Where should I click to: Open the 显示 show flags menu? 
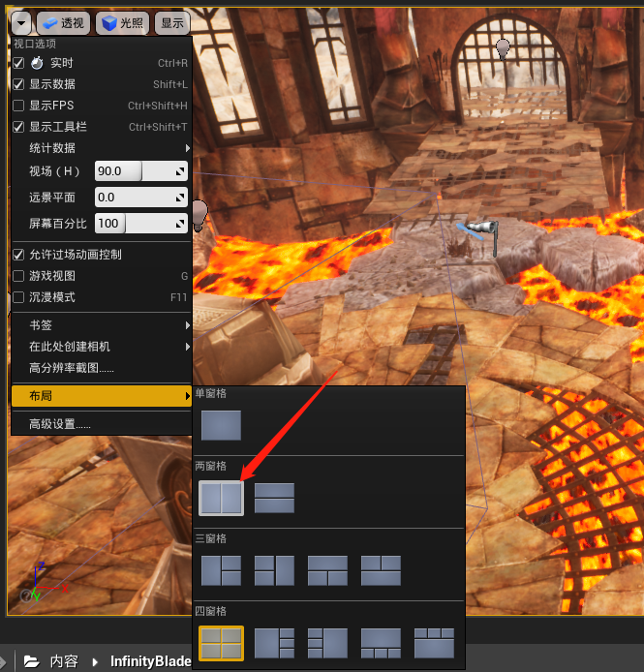pyautogui.click(x=172, y=22)
